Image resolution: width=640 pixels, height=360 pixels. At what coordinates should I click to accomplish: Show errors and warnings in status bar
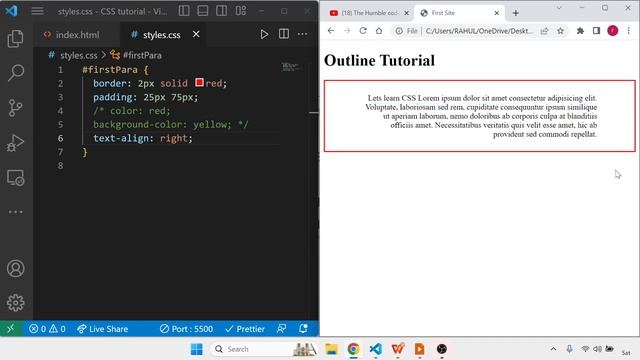click(47, 329)
